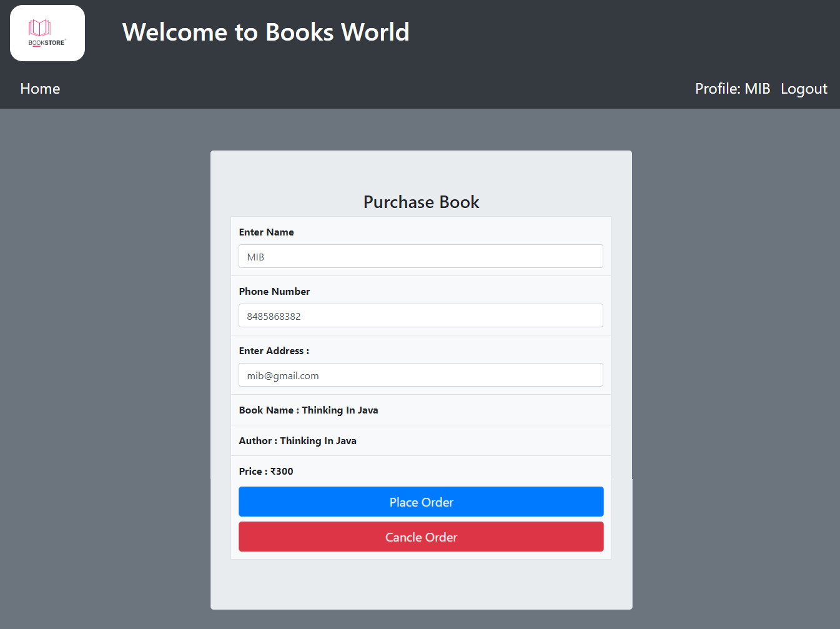
Task: Click the Profile: MIB menu item
Action: point(732,88)
